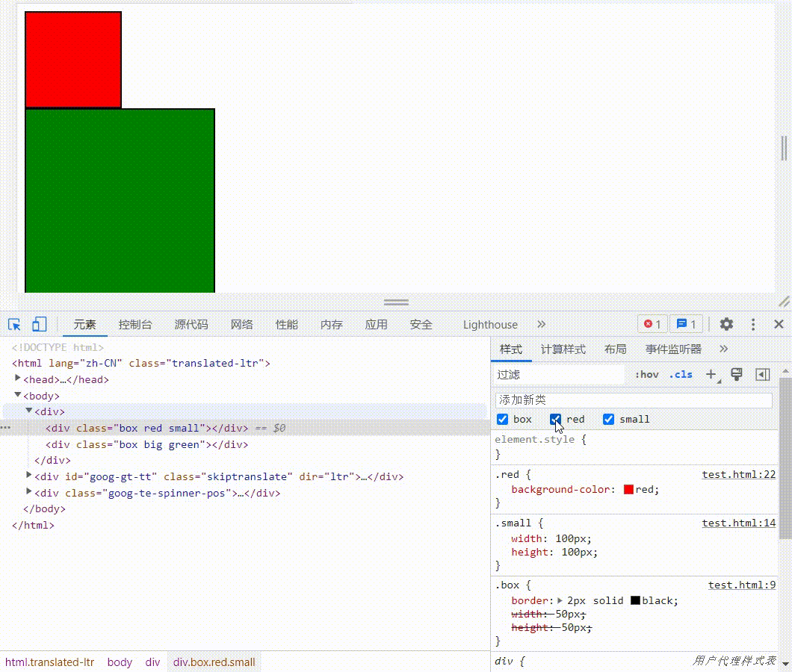Click the 添加新类 add class field

point(634,400)
